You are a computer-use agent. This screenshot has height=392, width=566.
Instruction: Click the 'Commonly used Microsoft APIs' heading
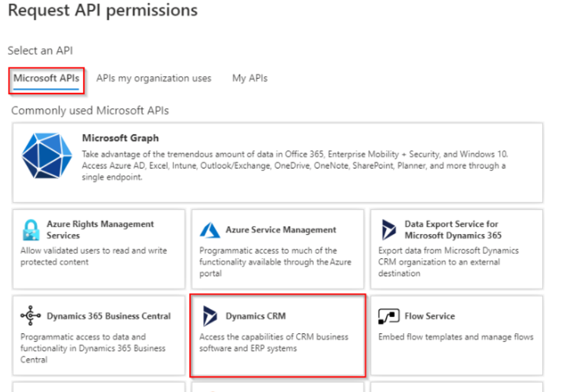point(90,110)
